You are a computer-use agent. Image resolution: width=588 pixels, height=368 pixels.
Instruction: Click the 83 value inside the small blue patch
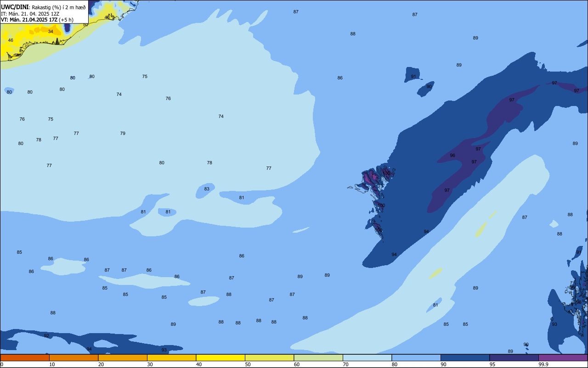(207, 189)
